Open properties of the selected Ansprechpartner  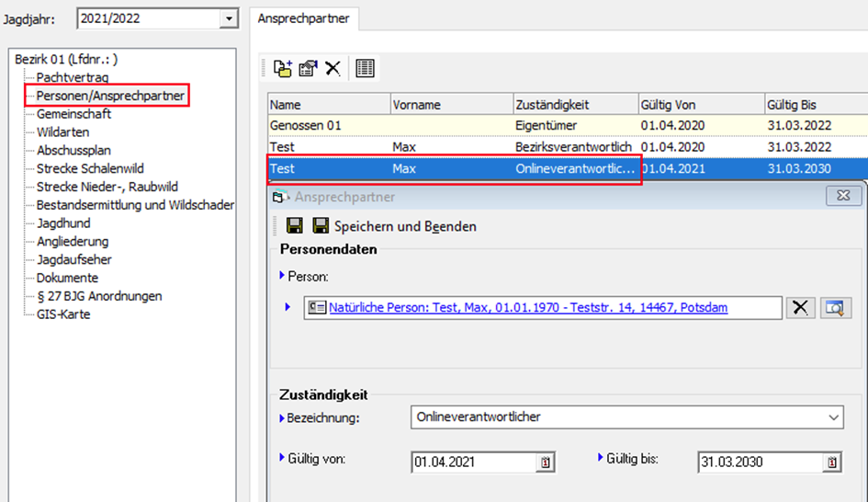coord(308,68)
